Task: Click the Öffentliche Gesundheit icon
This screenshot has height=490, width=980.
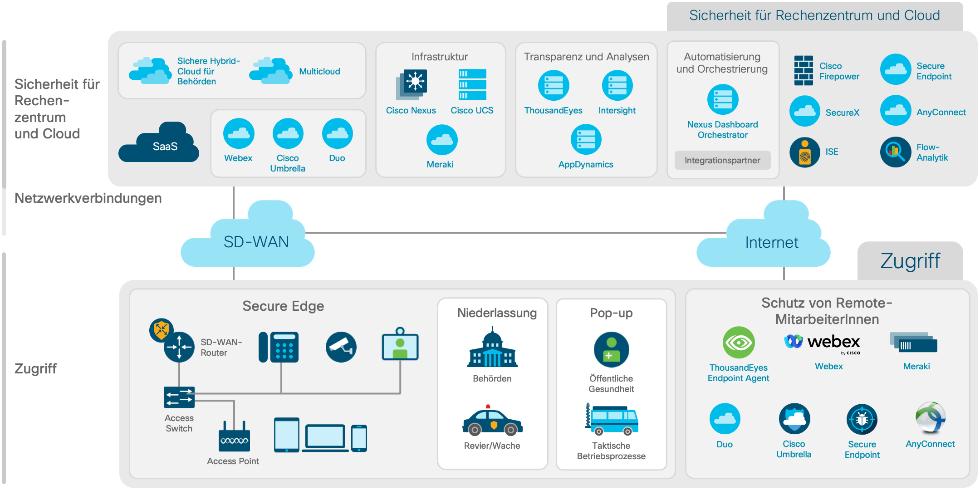Action: 612,350
